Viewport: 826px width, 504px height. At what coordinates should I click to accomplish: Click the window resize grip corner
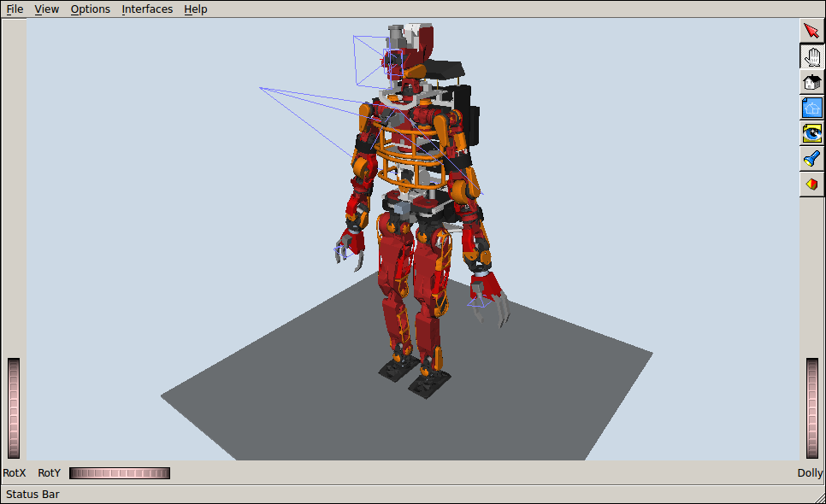click(819, 497)
